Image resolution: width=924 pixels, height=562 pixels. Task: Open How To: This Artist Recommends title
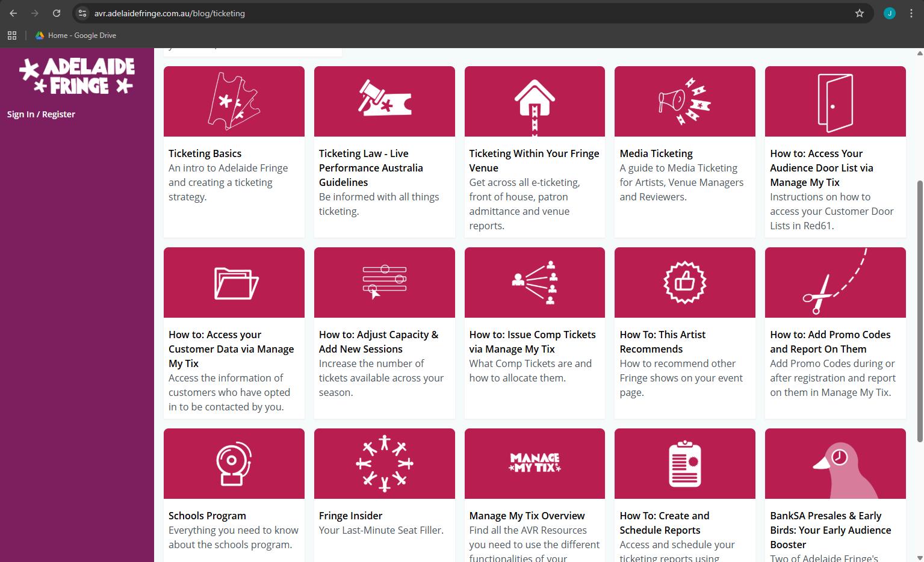tap(662, 342)
